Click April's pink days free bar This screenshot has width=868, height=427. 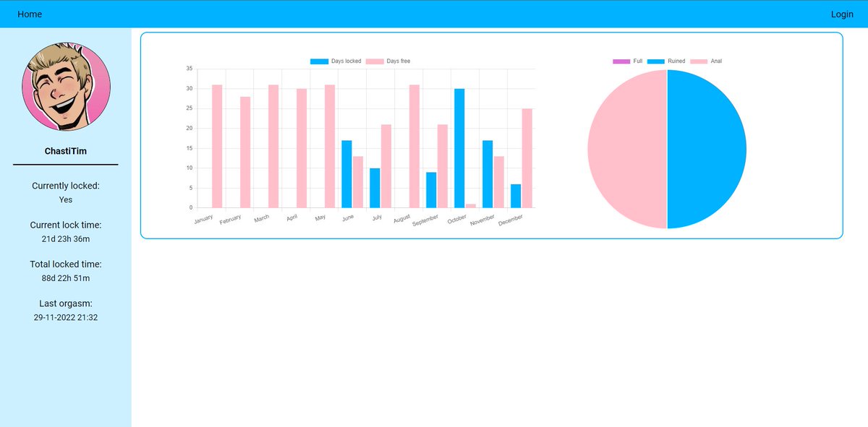point(302,148)
